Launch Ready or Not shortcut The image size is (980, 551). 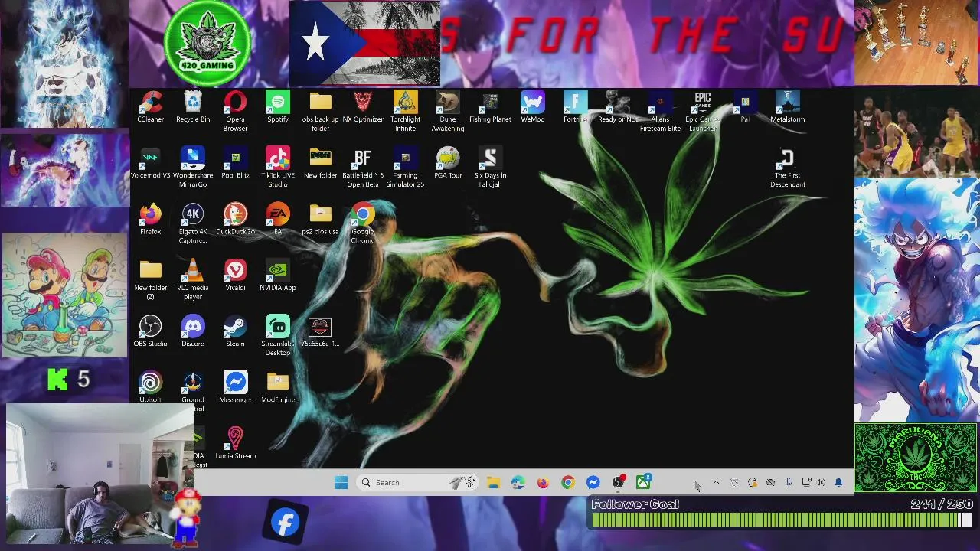618,107
